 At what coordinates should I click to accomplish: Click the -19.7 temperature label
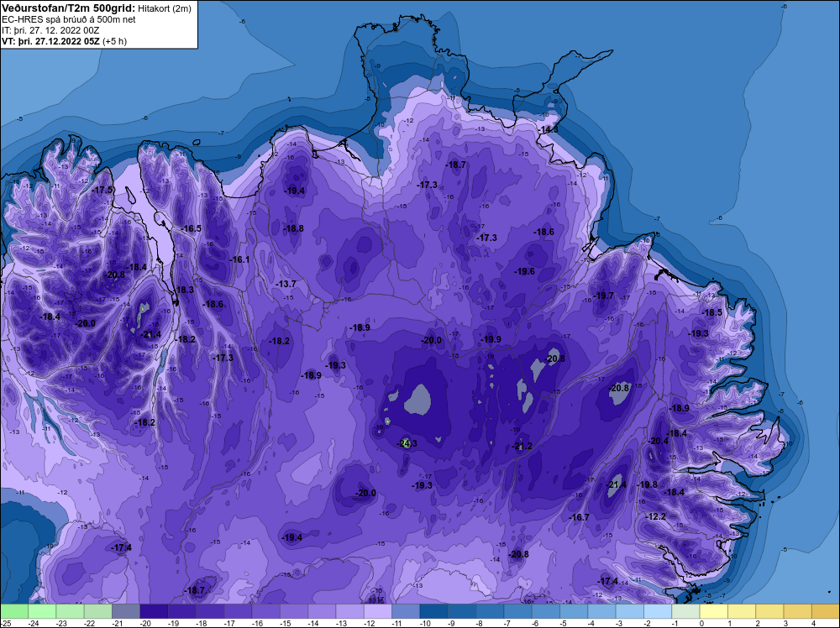pos(604,296)
